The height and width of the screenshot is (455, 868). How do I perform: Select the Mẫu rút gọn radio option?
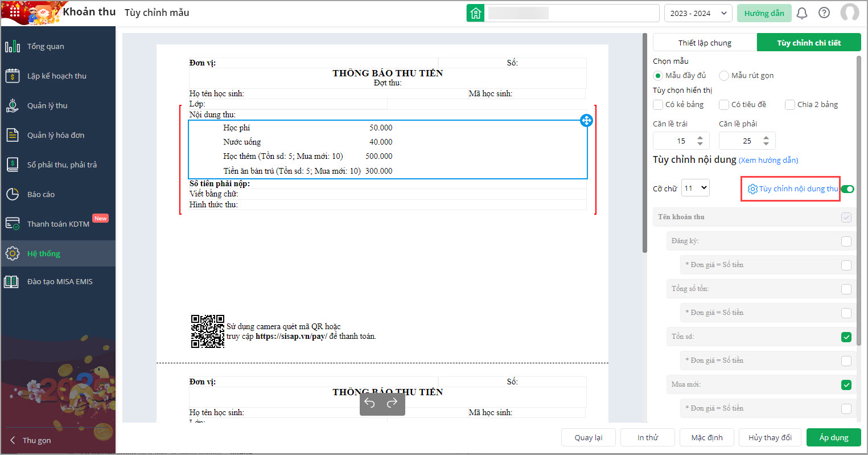[x=724, y=75]
